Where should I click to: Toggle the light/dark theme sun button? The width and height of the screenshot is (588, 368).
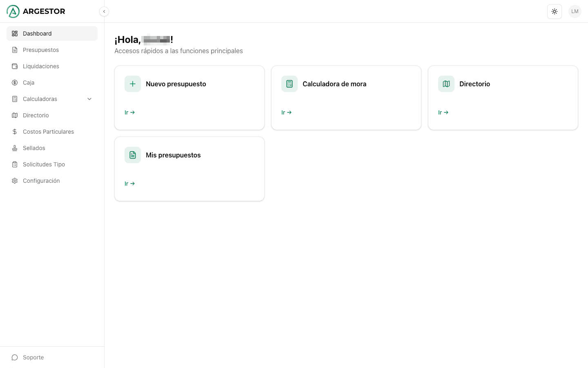click(x=555, y=11)
